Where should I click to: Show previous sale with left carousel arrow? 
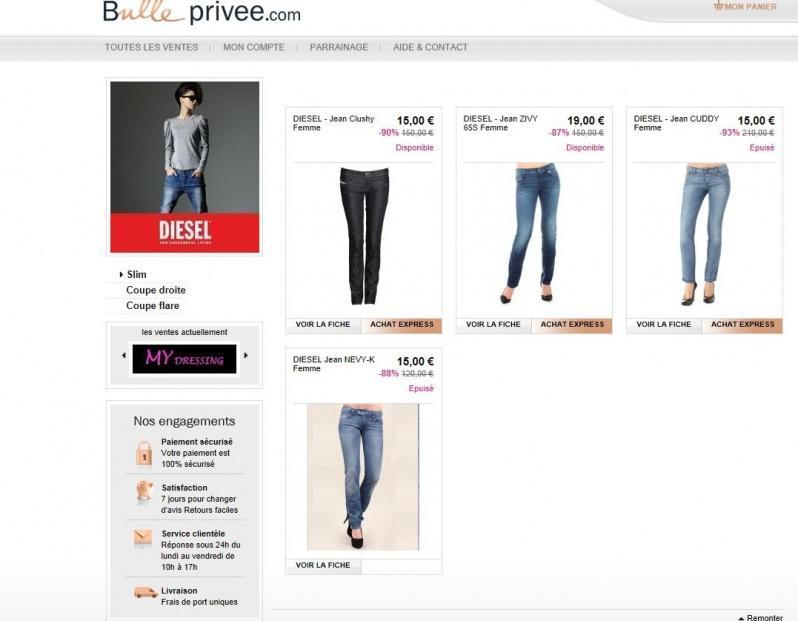point(124,355)
